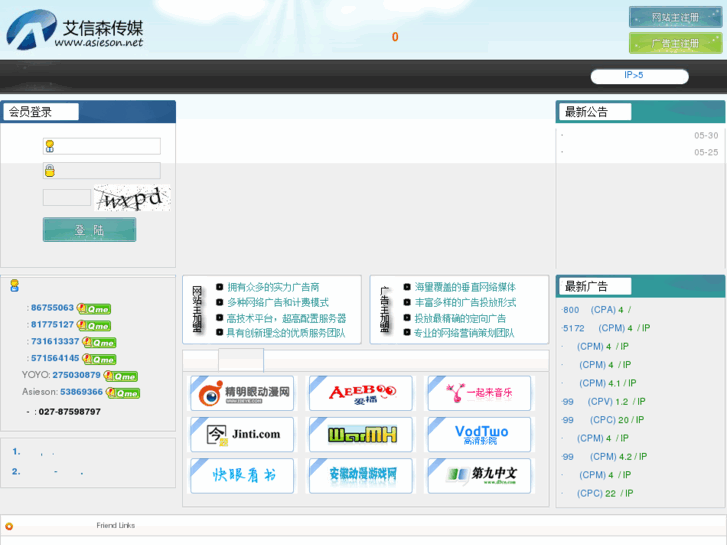Click 拥有众多的实力广告商 text
Viewport: 727px width, 545px height.
coord(273,287)
